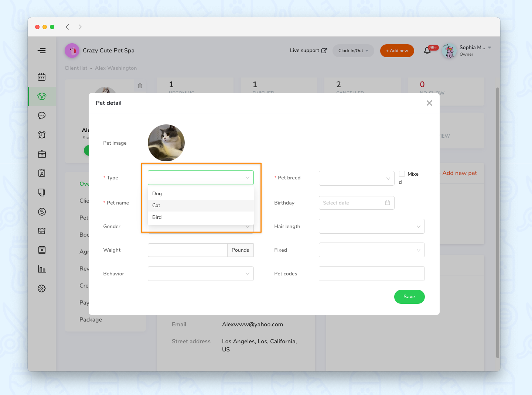Click the browser forward arrow

[x=80, y=27]
